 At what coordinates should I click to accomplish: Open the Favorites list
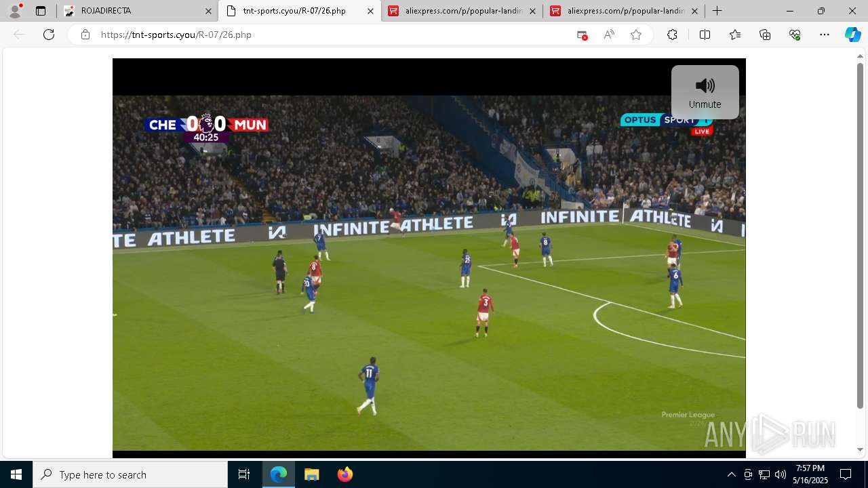[x=735, y=35]
